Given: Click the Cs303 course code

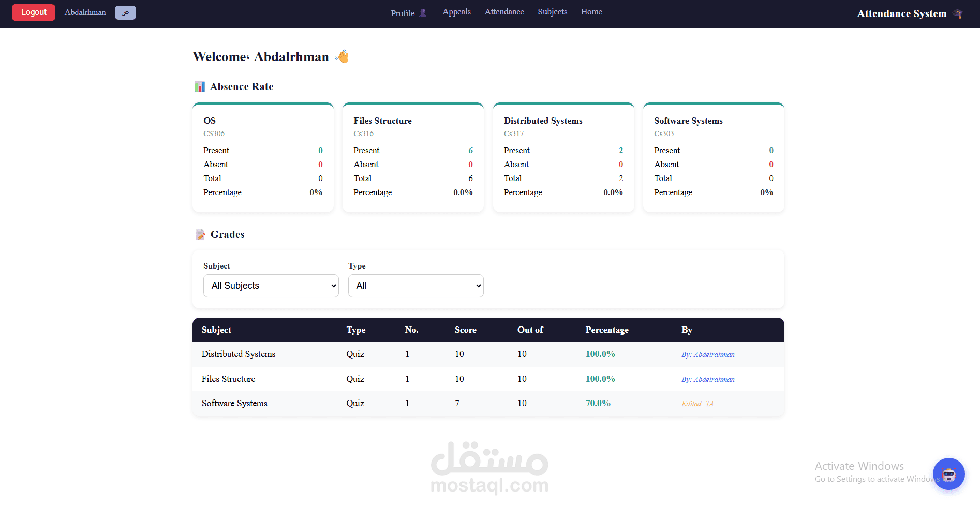Looking at the screenshot, I should pyautogui.click(x=664, y=133).
